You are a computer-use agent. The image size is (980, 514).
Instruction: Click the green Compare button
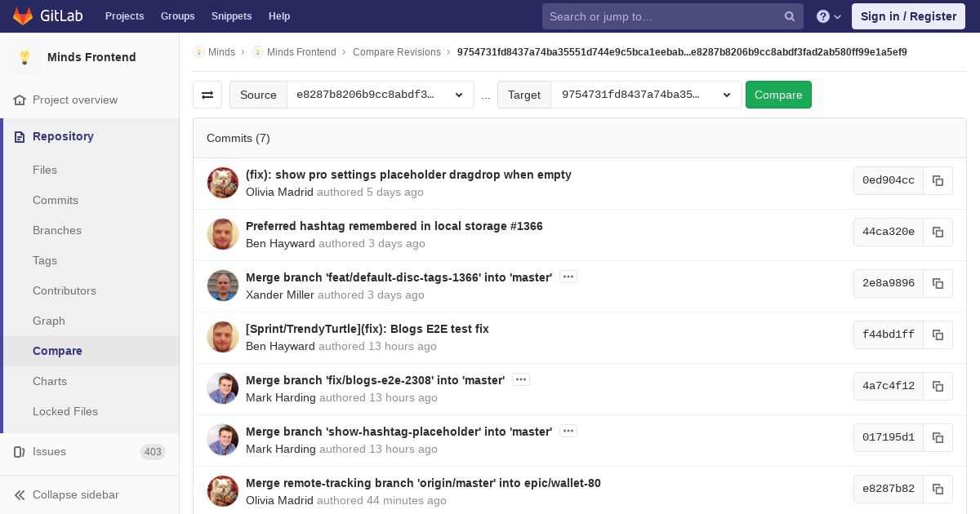coord(778,95)
